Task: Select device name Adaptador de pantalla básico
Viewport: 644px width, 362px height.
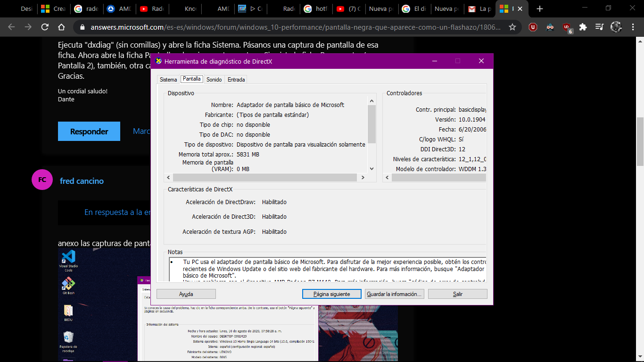Action: click(x=290, y=105)
